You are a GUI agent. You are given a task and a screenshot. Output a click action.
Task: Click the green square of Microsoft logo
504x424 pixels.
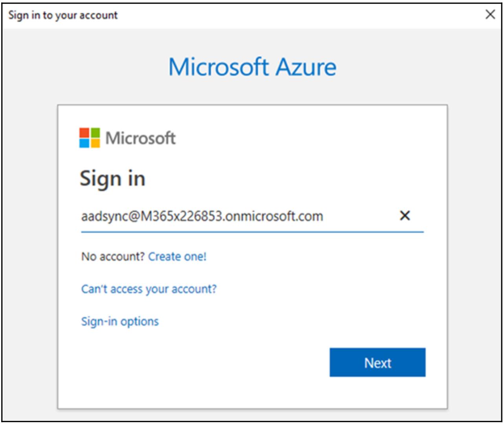pyautogui.click(x=95, y=132)
